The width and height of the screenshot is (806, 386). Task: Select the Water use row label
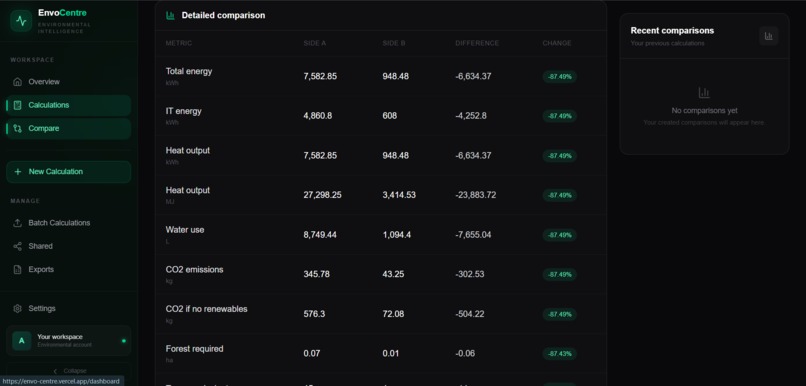185,230
